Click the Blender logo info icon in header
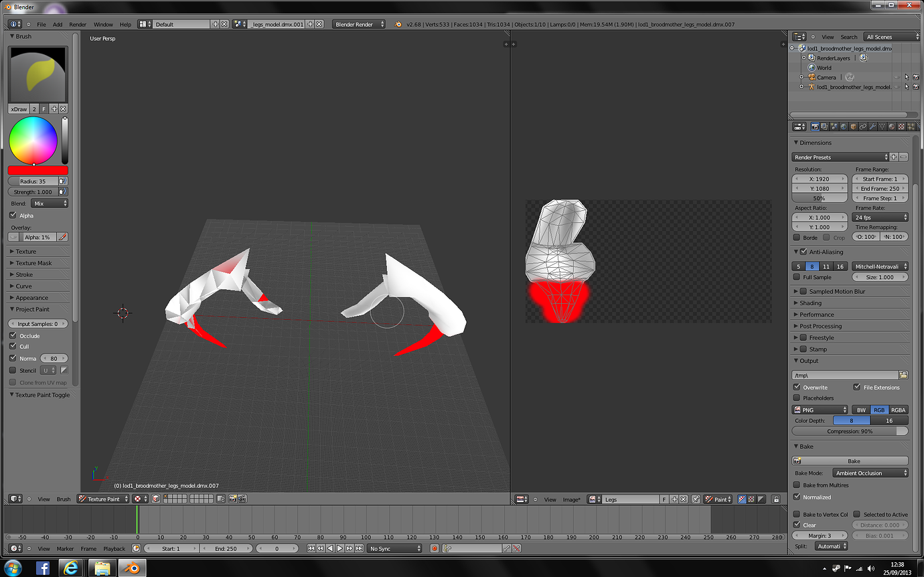The width and height of the screenshot is (924, 577). pyautogui.click(x=398, y=24)
